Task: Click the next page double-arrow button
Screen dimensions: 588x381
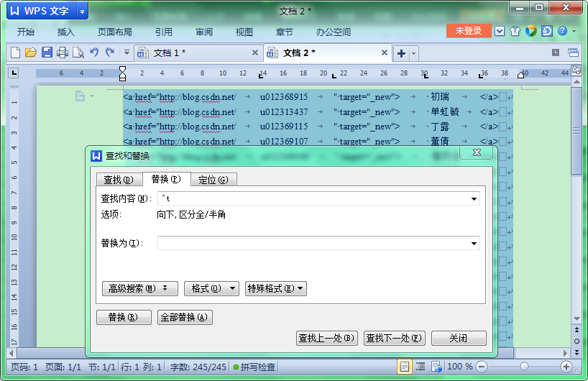Action: click(576, 352)
